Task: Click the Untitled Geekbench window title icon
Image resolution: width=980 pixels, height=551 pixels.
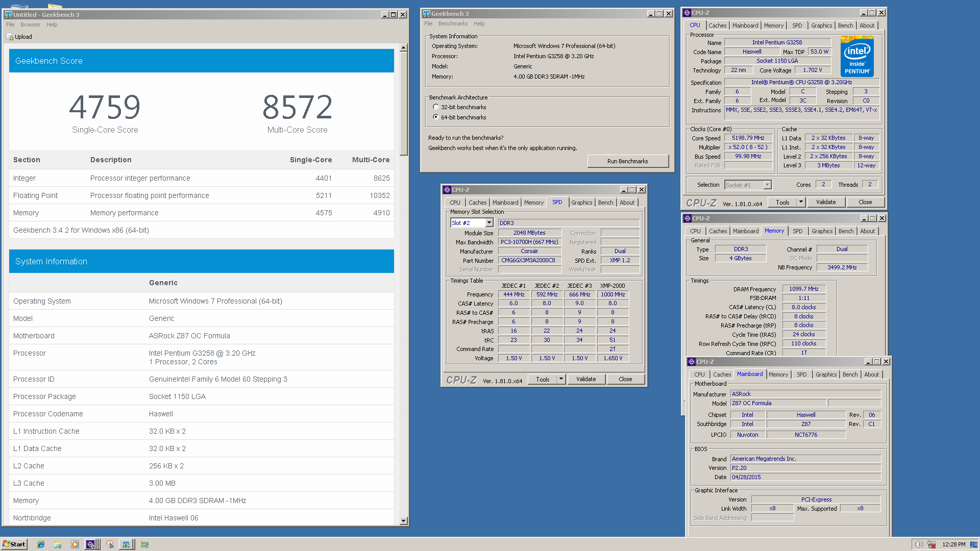Action: click(x=8, y=15)
